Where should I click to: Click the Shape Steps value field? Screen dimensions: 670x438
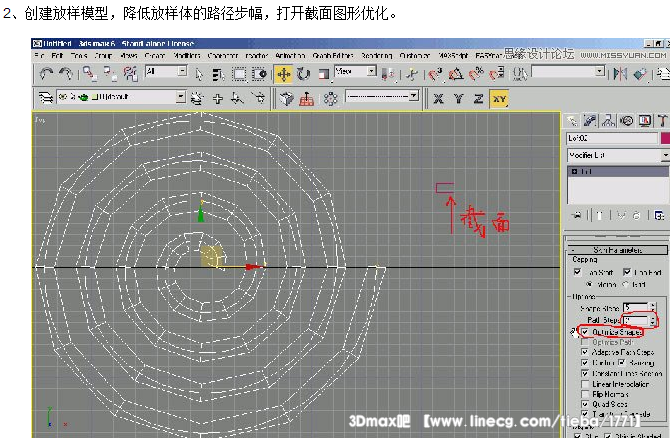(636, 307)
